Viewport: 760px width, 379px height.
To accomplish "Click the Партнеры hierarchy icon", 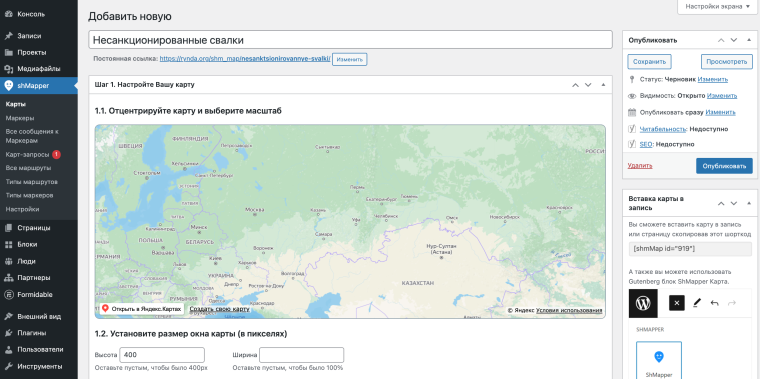I will (8, 278).
